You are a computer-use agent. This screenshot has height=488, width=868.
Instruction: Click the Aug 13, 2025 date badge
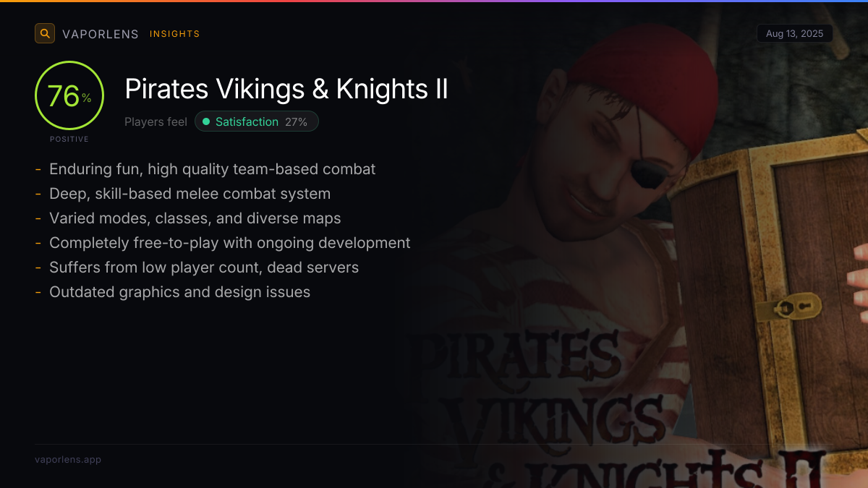tap(794, 34)
